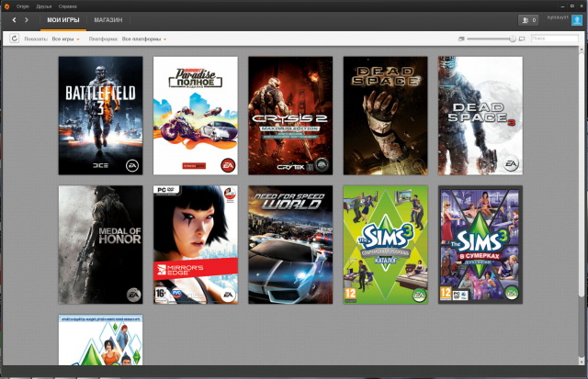
Task: Switch to the МАГАЗИН tab
Action: coord(108,20)
